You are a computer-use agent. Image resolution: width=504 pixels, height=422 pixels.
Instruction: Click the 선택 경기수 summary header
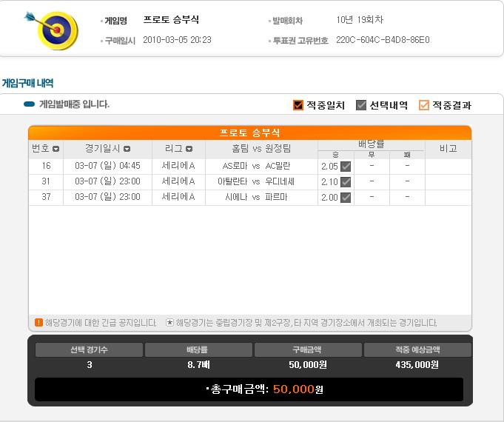tap(89, 349)
